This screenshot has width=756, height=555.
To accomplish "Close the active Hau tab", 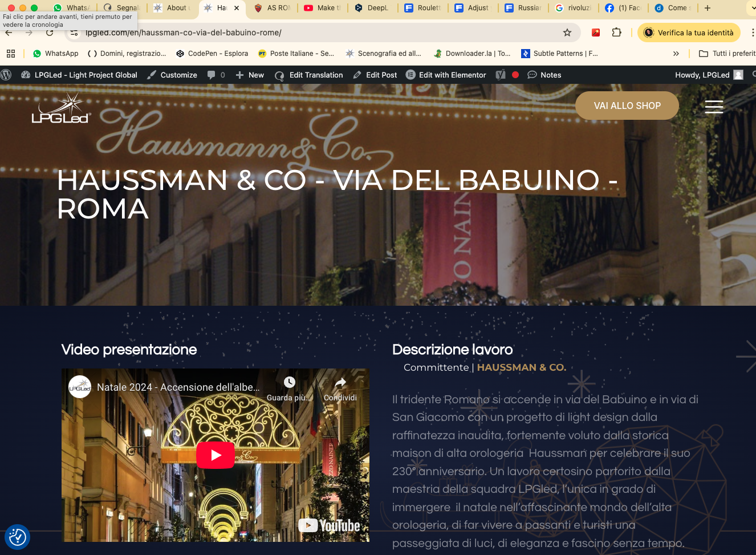I will [x=237, y=8].
